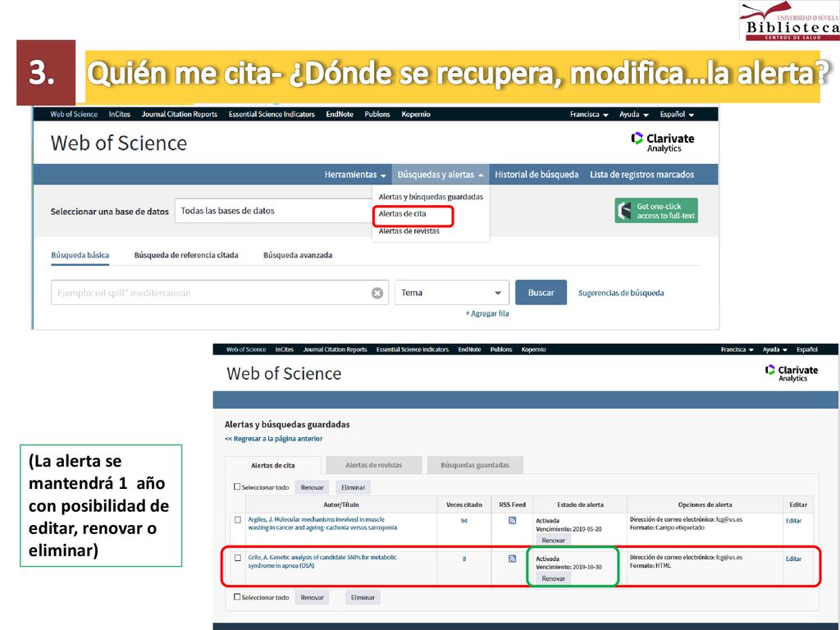
Task: Click top Renovar button above table
Action: [312, 487]
